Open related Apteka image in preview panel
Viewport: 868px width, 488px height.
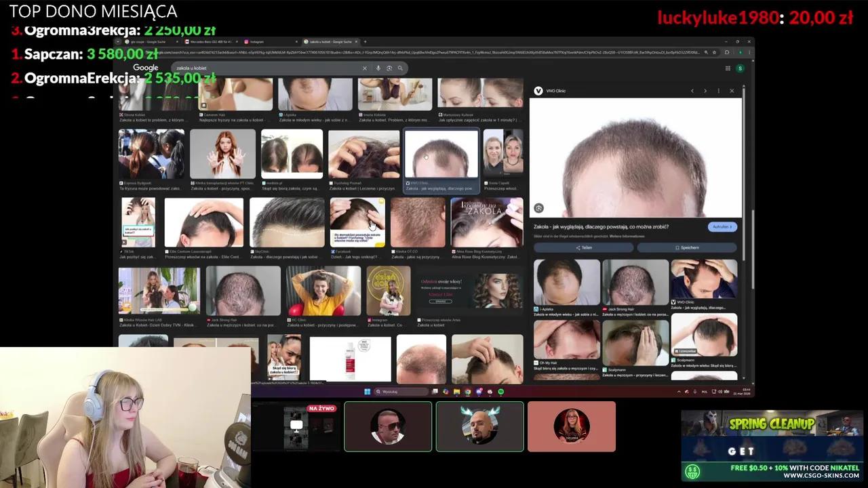[566, 282]
